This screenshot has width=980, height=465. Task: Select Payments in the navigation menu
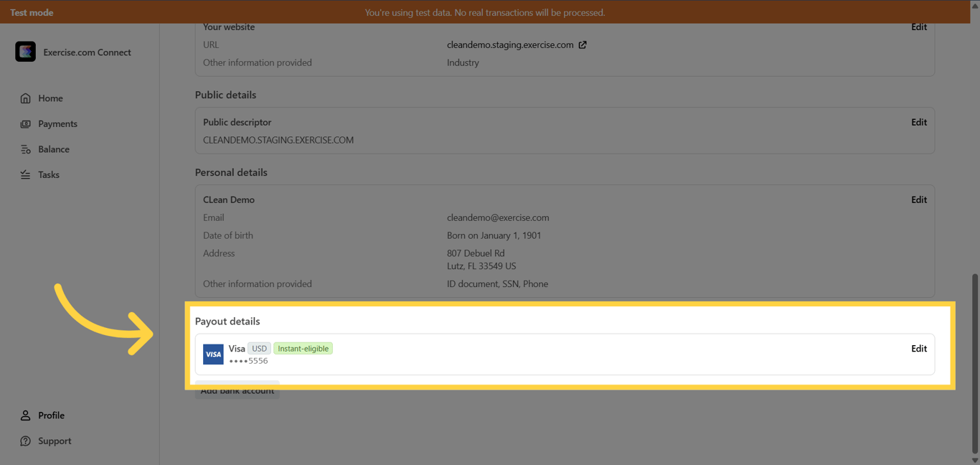point(57,123)
